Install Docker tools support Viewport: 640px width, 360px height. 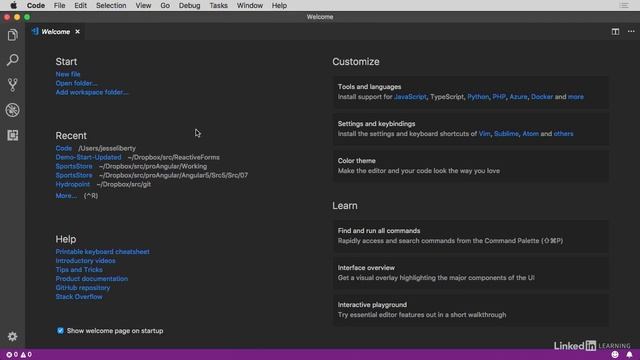(x=542, y=97)
